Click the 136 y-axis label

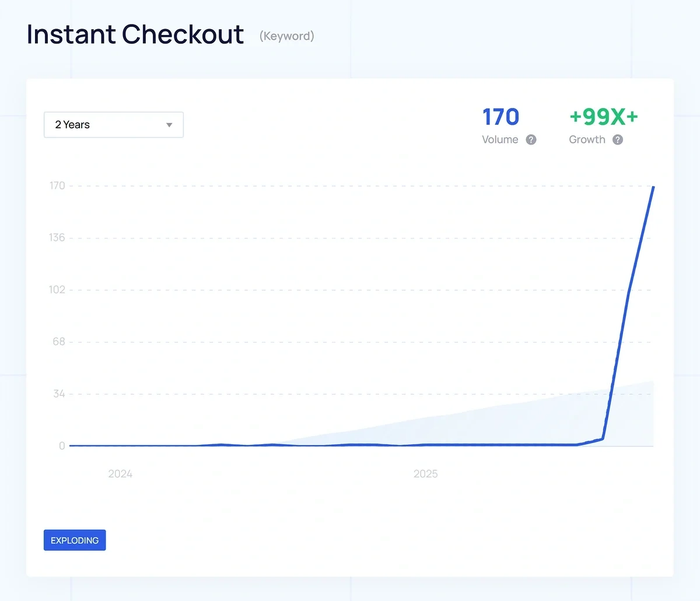pos(57,238)
